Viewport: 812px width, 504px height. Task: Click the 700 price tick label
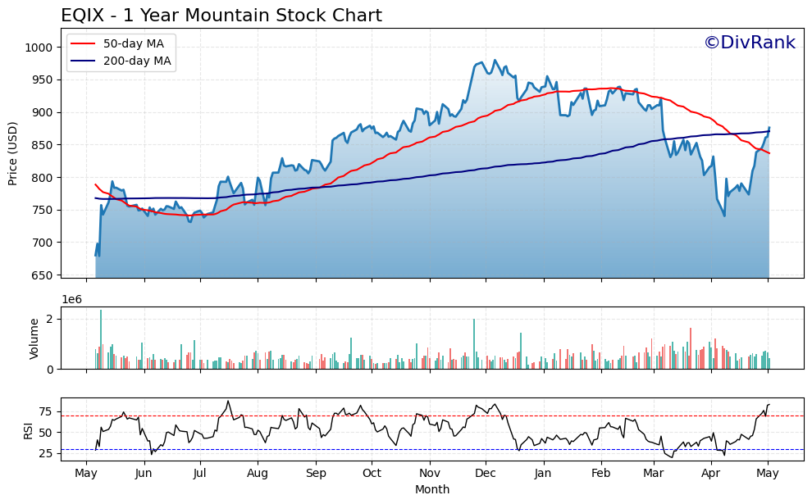coord(43,243)
